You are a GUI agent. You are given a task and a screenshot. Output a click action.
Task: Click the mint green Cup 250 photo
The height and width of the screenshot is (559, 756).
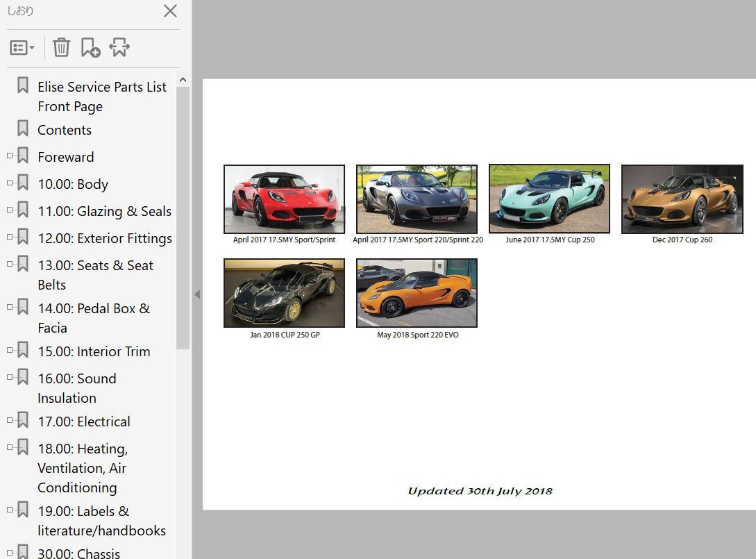coord(550,199)
